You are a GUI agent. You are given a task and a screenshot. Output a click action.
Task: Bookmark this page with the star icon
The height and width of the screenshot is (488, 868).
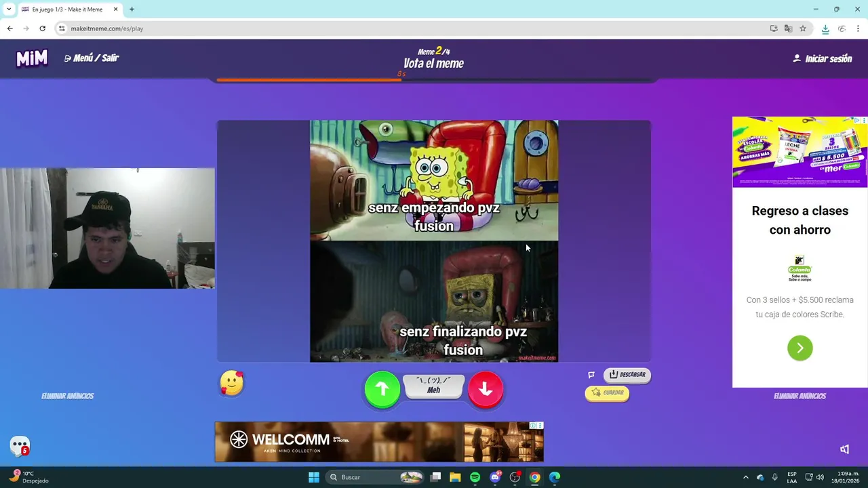(803, 28)
